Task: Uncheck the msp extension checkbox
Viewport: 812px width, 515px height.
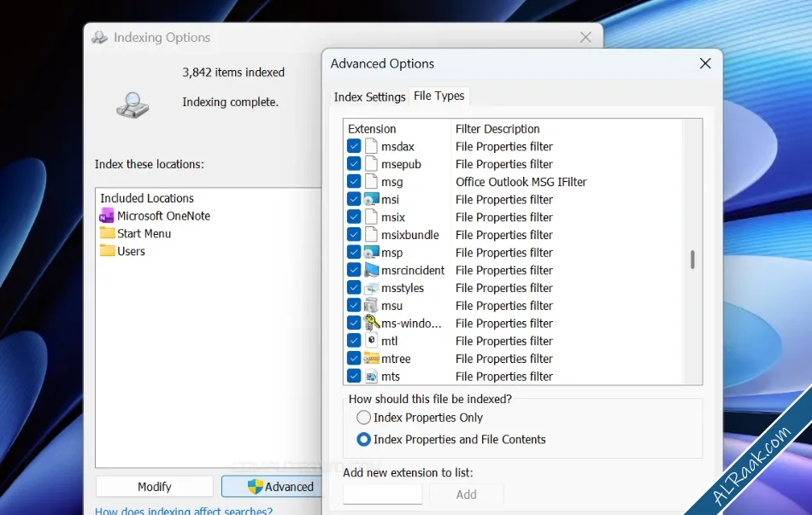Action: click(354, 253)
